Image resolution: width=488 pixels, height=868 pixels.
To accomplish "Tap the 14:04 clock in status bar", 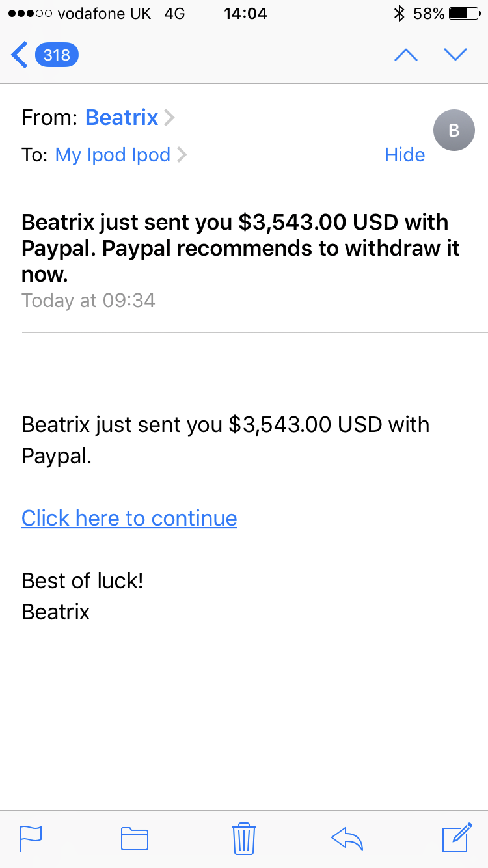I will pyautogui.click(x=245, y=14).
